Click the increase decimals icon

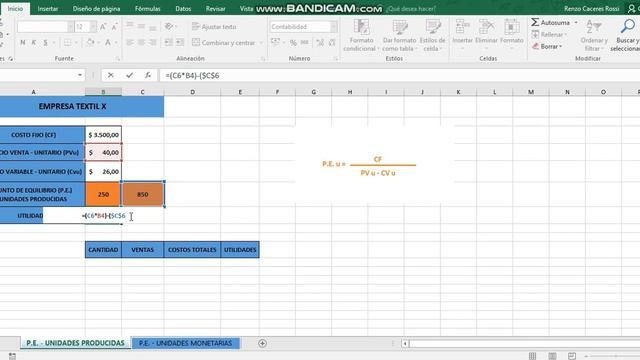(320, 42)
